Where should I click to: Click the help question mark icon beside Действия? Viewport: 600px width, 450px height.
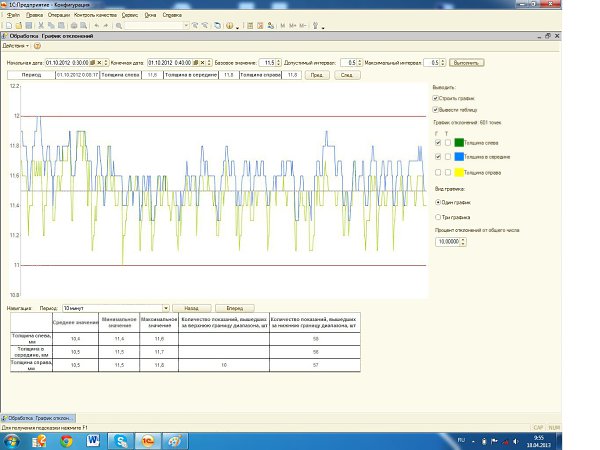[37, 45]
